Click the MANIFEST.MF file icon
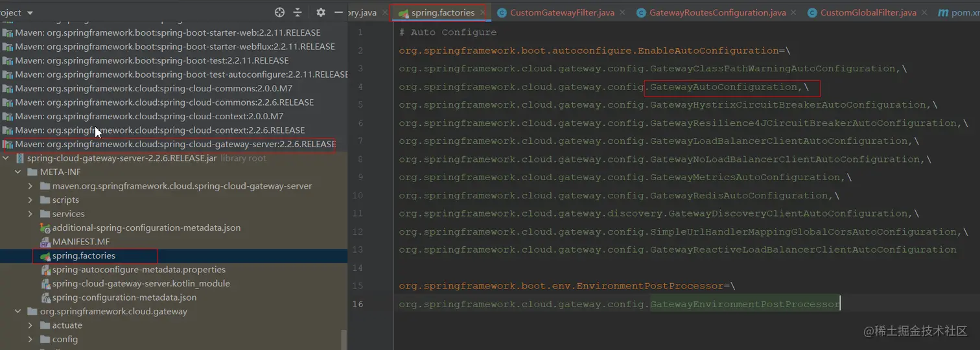 pyautogui.click(x=45, y=242)
